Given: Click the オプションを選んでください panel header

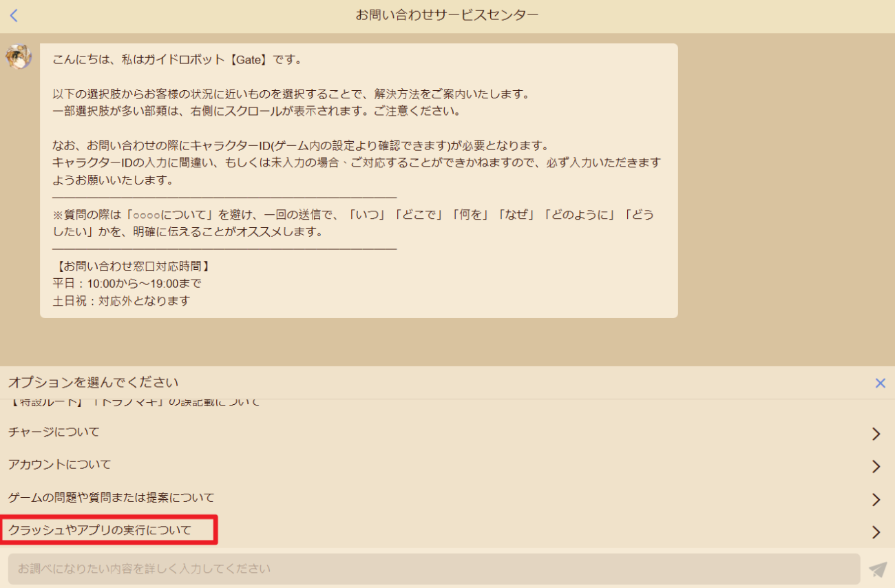Looking at the screenshot, I should point(93,383).
